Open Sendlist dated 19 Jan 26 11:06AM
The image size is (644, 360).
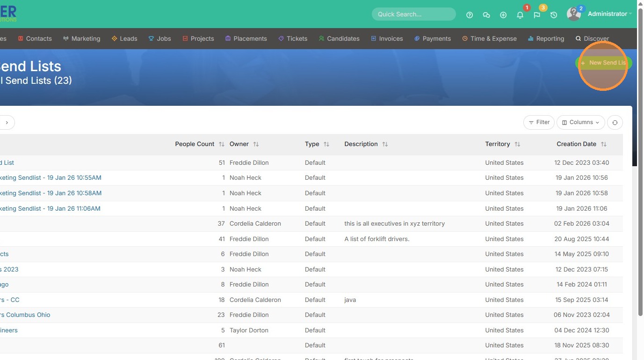[50, 209]
